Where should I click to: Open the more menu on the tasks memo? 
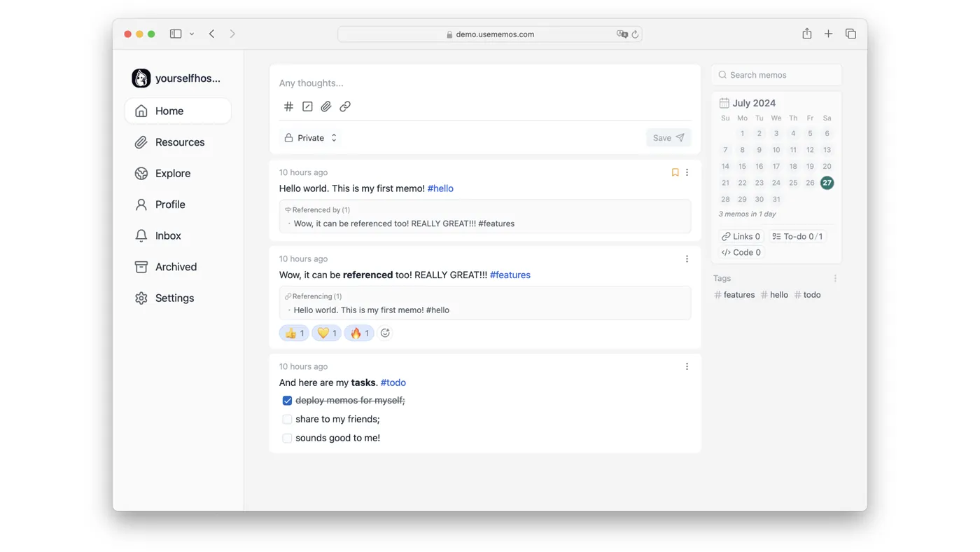click(x=687, y=366)
